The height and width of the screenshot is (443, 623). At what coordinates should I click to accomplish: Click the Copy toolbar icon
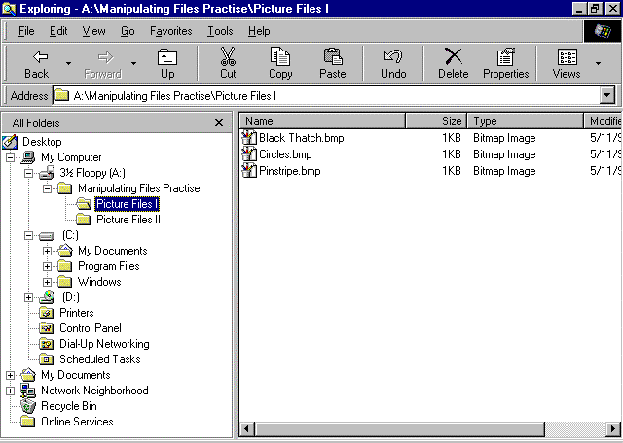coord(281,64)
